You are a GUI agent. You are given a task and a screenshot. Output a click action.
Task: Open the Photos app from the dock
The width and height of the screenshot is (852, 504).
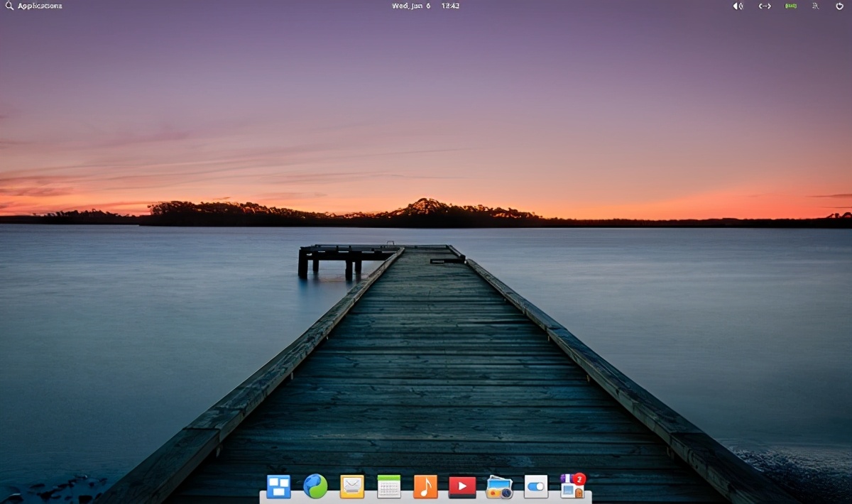click(499, 487)
